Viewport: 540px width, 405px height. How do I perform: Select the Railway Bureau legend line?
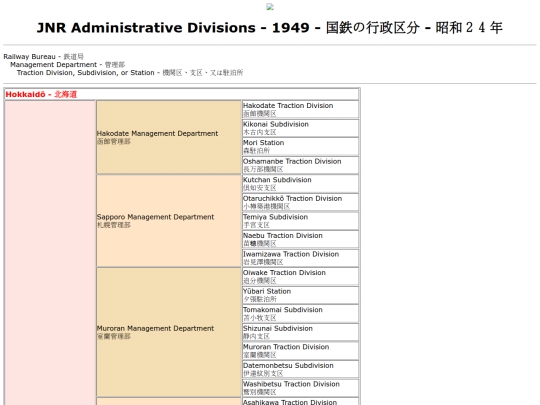coord(43,56)
